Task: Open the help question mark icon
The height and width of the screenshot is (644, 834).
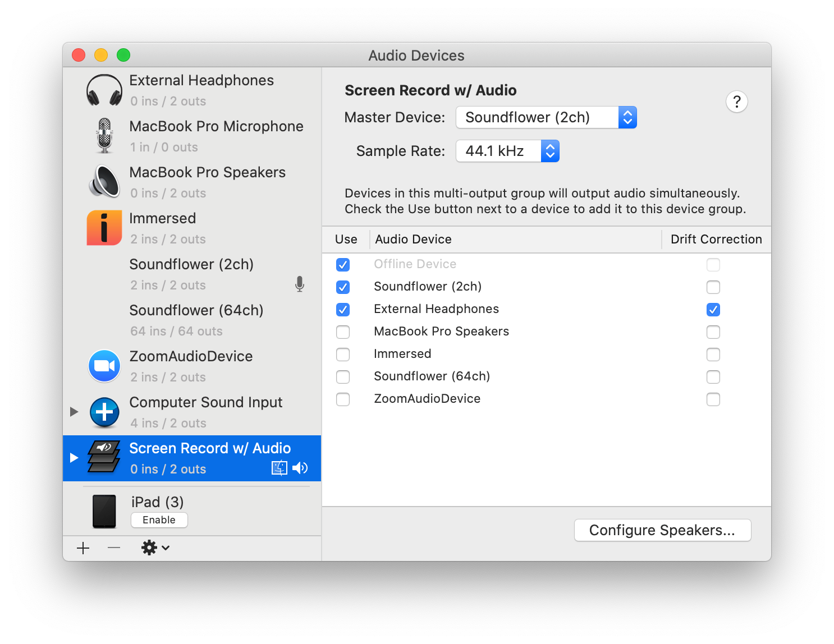Action: pos(737,102)
